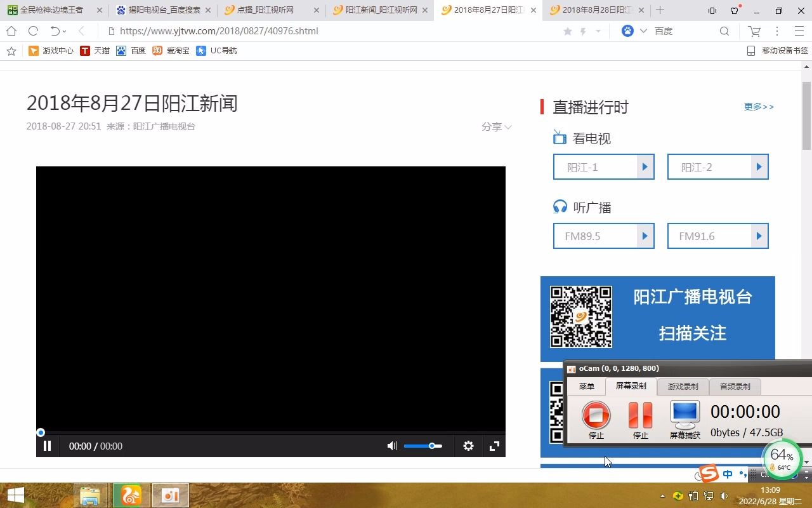This screenshot has width=812, height=508.
Task: Open UC导航 bookmark
Action: [216, 51]
